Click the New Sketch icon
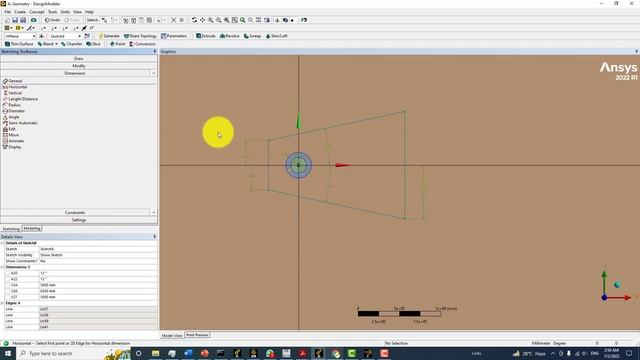The width and height of the screenshot is (640, 360). (87, 36)
